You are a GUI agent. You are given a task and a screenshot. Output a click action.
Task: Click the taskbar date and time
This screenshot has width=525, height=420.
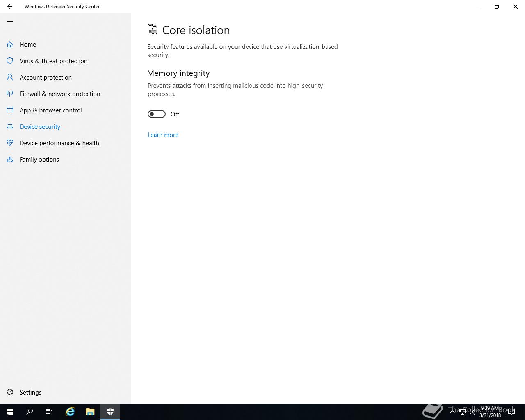point(490,412)
